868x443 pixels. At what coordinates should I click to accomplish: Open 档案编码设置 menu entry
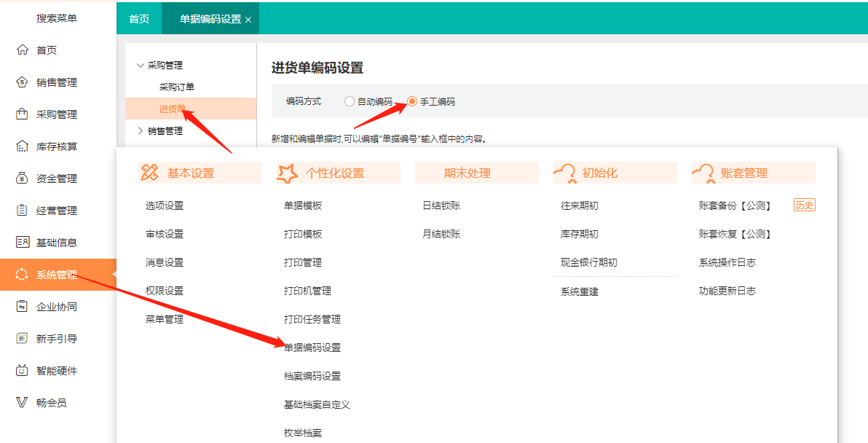point(312,376)
